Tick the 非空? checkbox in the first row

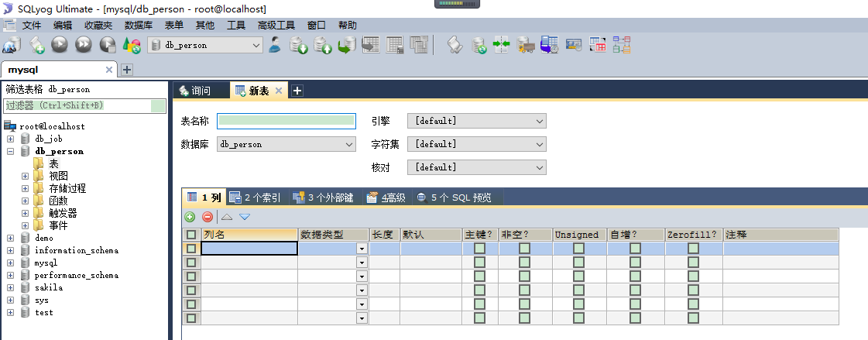[525, 248]
